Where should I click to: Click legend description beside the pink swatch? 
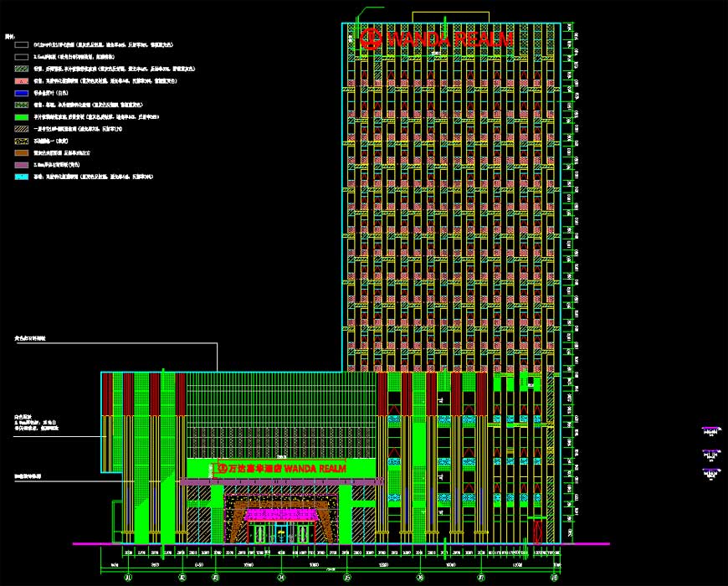105,81
